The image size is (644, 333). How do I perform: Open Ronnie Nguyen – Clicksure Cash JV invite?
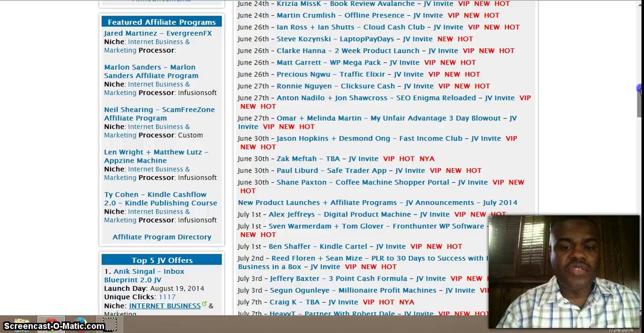(355, 86)
